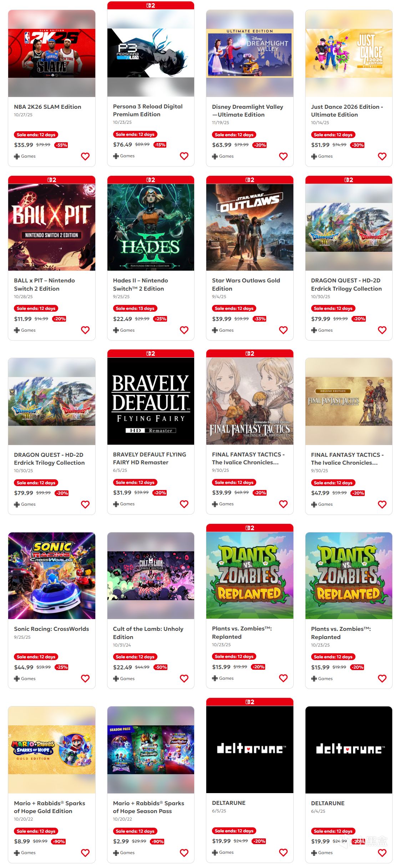Click heart icon on Cult of the Lamb card
This screenshot has height=868, width=399.
pos(184,678)
